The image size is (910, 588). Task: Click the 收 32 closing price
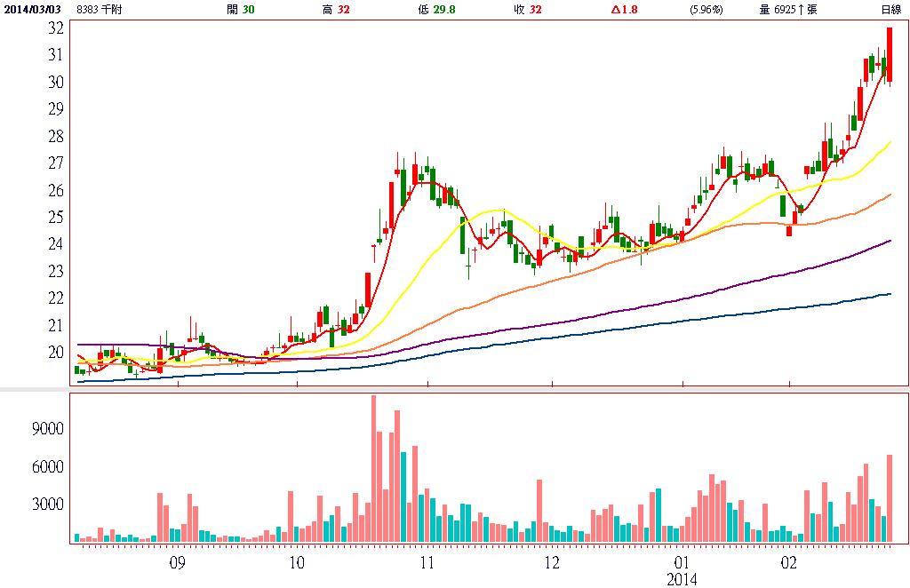tap(528, 10)
